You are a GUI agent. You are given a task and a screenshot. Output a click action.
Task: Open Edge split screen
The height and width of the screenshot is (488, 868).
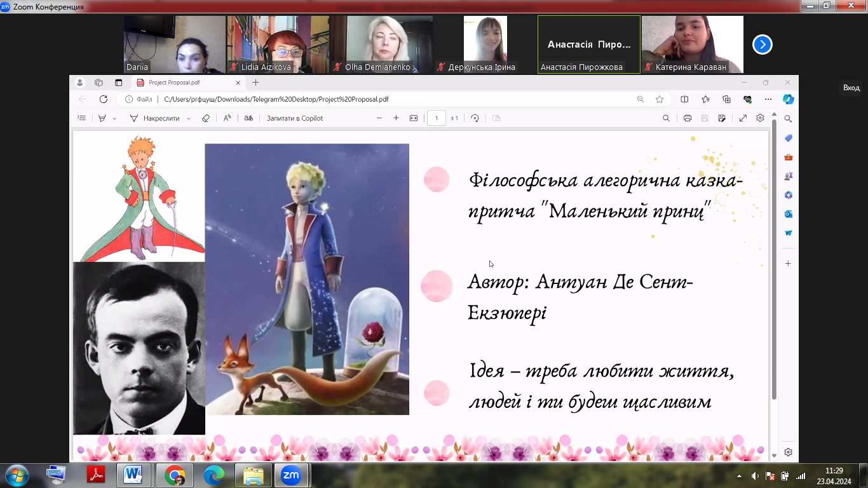(x=684, y=99)
